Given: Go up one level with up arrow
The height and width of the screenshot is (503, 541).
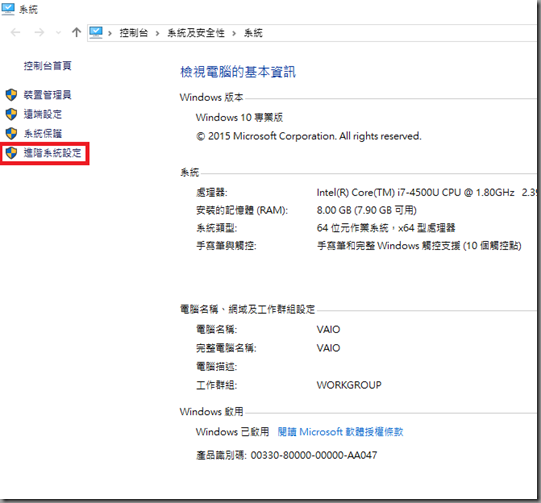Looking at the screenshot, I should tap(76, 32).
